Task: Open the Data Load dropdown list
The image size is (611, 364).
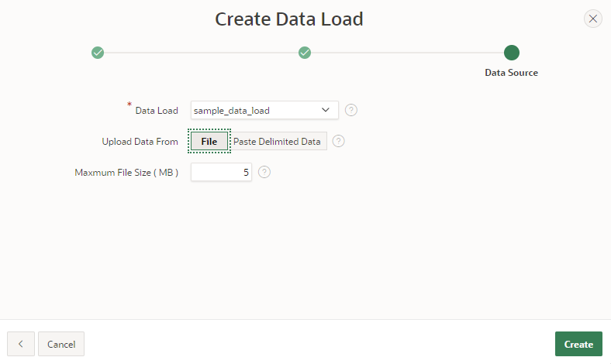Action: click(x=264, y=110)
